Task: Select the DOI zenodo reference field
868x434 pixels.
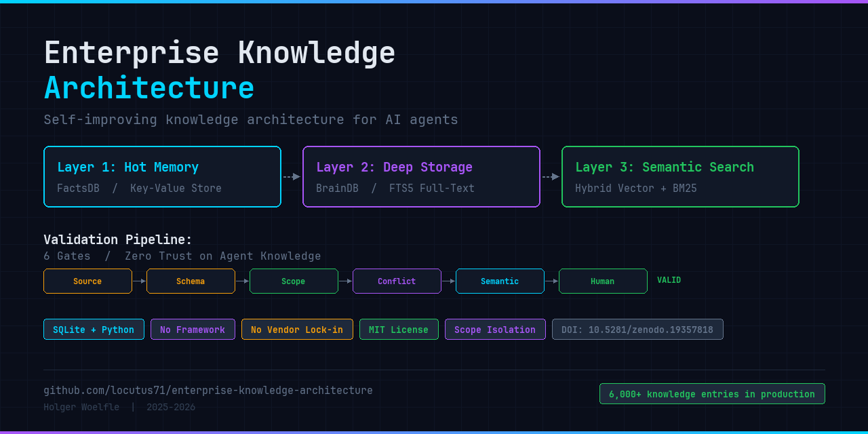Action: 637,329
